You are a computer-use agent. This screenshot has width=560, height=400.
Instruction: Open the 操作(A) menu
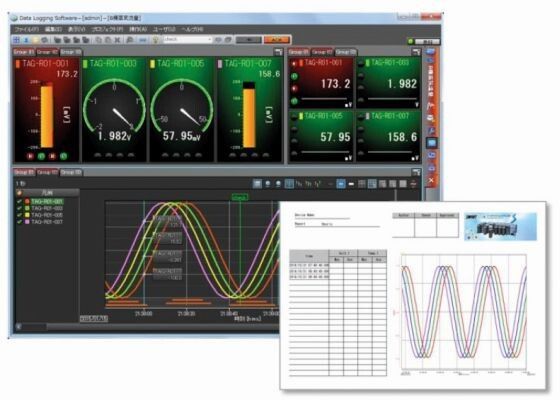pos(138,29)
